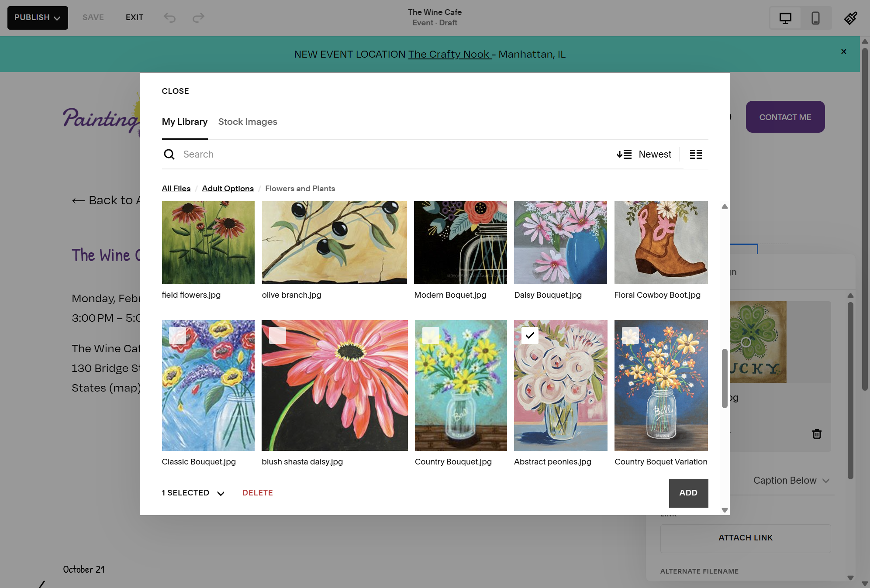
Task: Check the Classic Bouquet.jpg checkbox
Action: (177, 335)
